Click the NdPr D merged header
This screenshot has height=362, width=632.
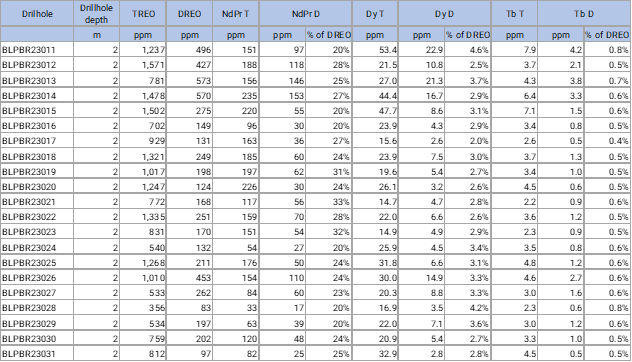(306, 14)
